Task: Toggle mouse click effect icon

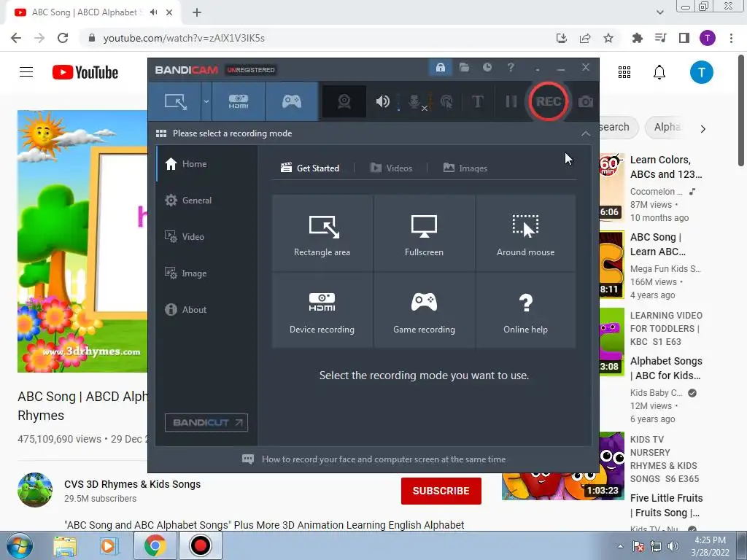Action: [446, 101]
